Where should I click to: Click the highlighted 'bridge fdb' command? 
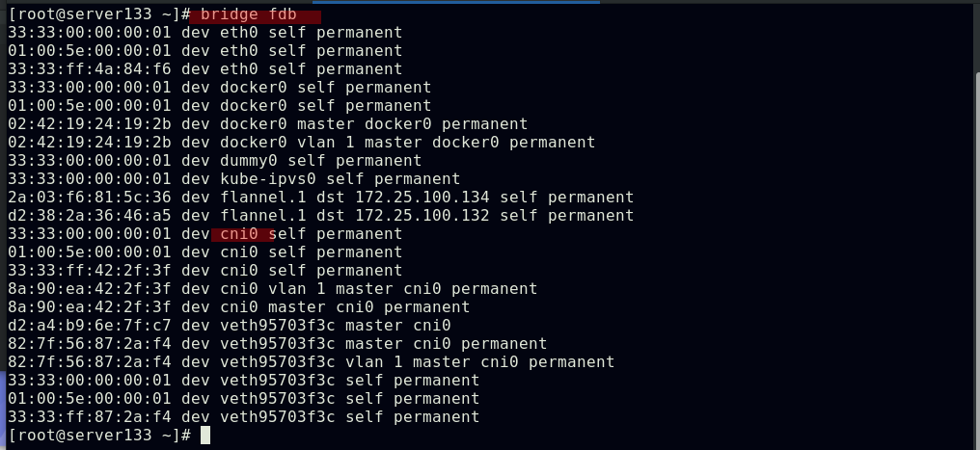255,14
